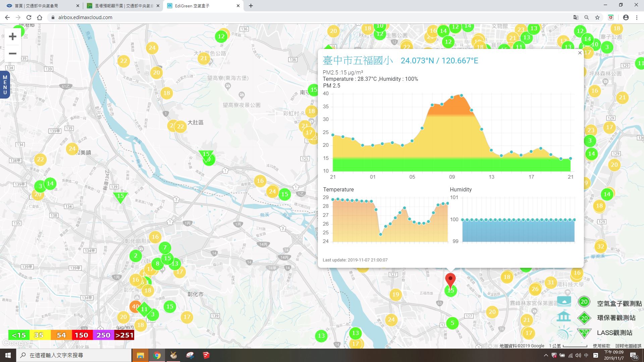Open the translate page icon

pos(576,17)
